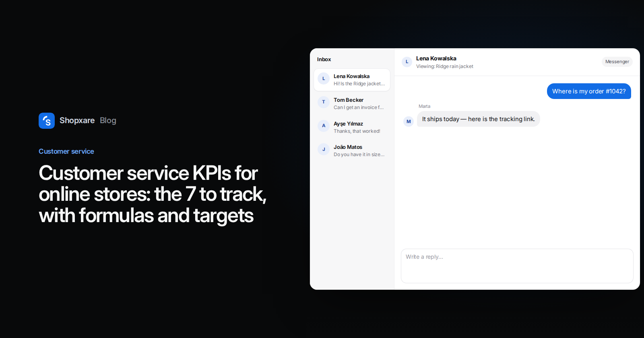
Task: Click the Shopxare logo icon
Action: tap(47, 121)
